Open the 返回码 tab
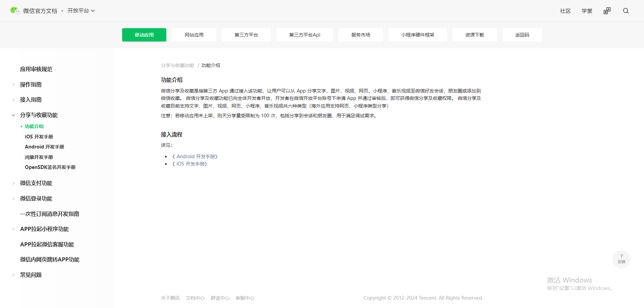The image size is (644, 308). [x=522, y=35]
